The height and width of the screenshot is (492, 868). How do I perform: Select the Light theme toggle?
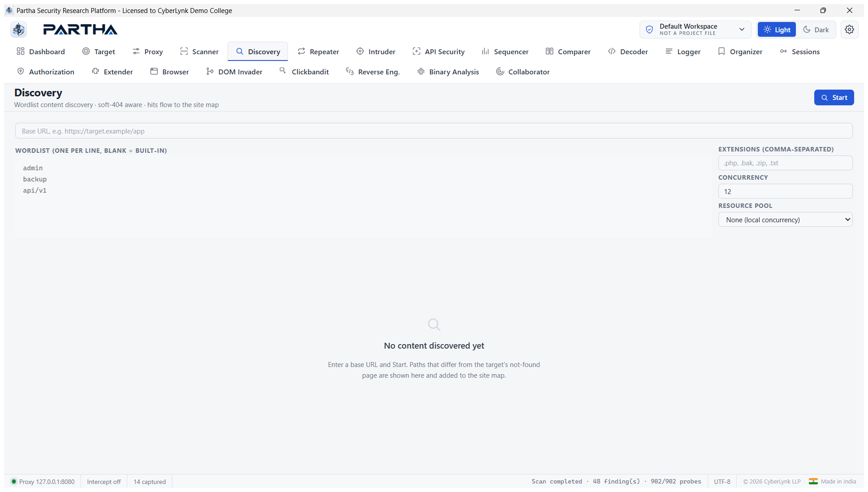[777, 30]
